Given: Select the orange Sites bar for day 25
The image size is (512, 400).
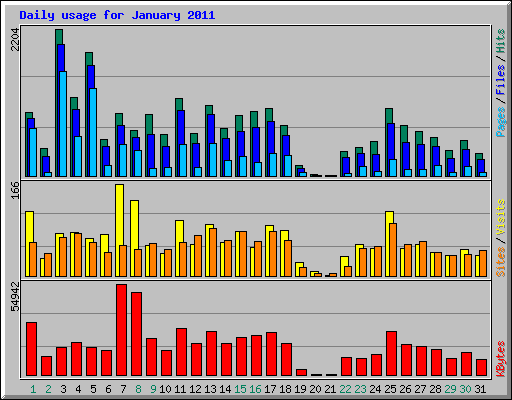Looking at the screenshot, I should pos(393,250).
